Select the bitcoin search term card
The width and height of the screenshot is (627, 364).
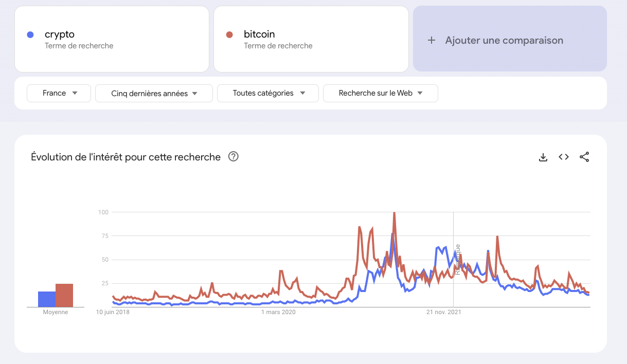coord(310,39)
